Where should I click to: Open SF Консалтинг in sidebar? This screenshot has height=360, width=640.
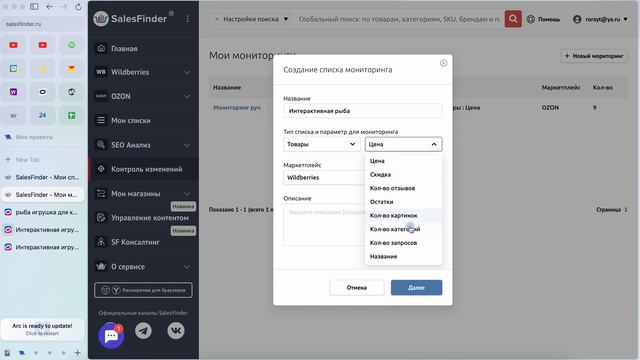(x=143, y=242)
